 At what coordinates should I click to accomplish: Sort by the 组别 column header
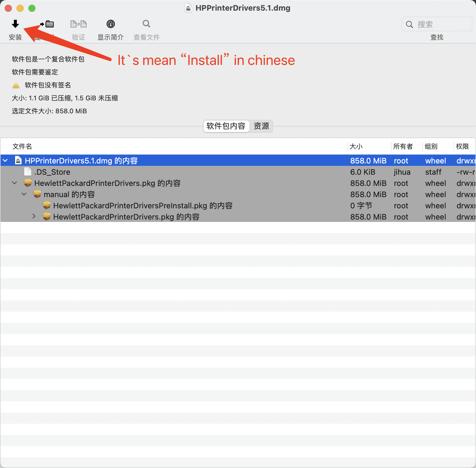point(431,147)
